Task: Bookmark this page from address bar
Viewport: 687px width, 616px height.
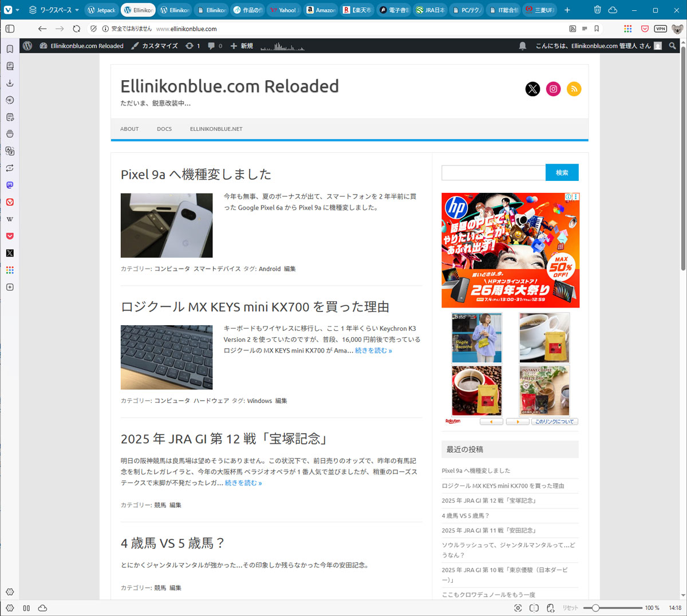Action: 597,29
